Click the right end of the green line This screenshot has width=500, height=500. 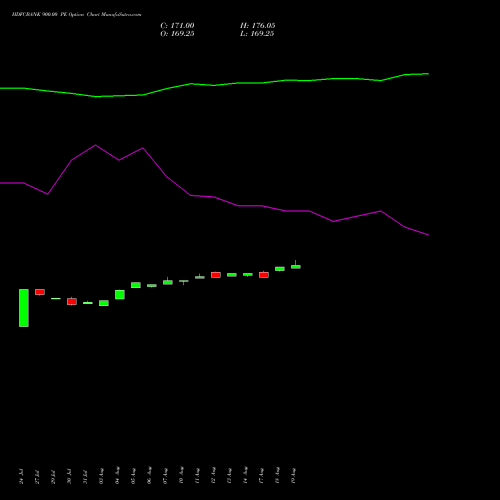tap(428, 74)
